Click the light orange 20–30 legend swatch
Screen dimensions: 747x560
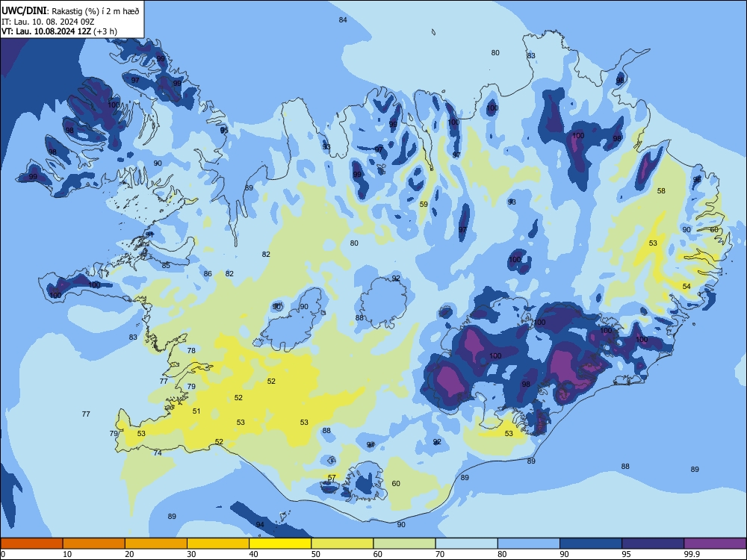(156, 544)
